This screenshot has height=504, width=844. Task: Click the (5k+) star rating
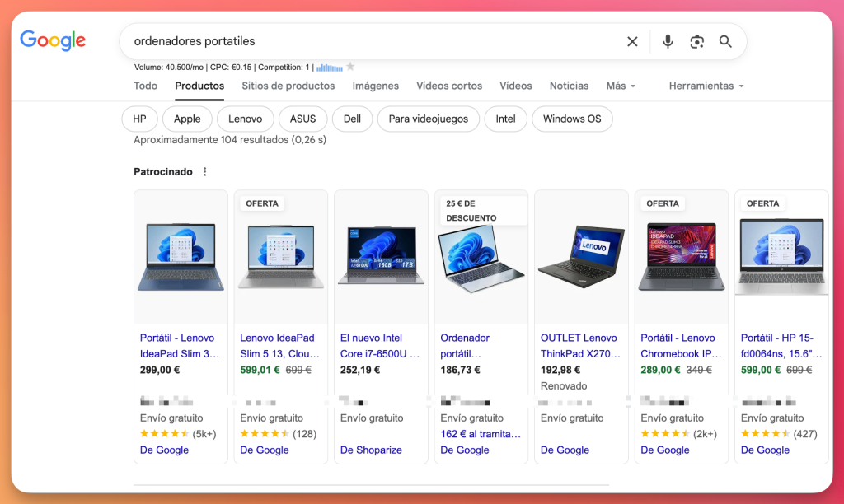(x=178, y=434)
